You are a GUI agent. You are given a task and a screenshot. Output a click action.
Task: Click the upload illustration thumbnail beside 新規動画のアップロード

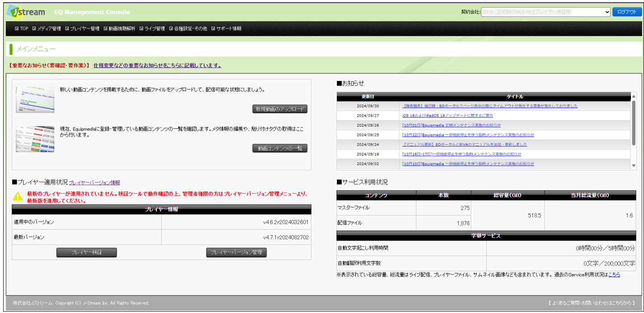point(35,100)
